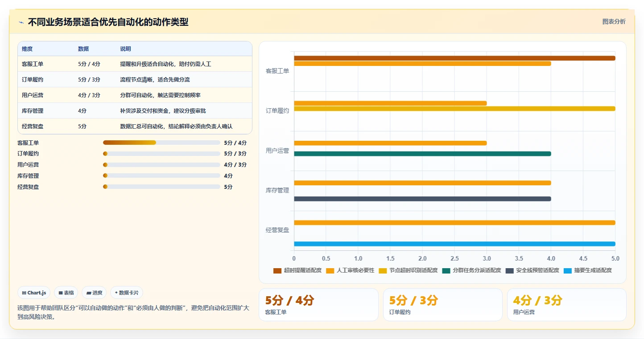
Task: Click the 2.5 tick on the x-axis
Action: [454, 258]
